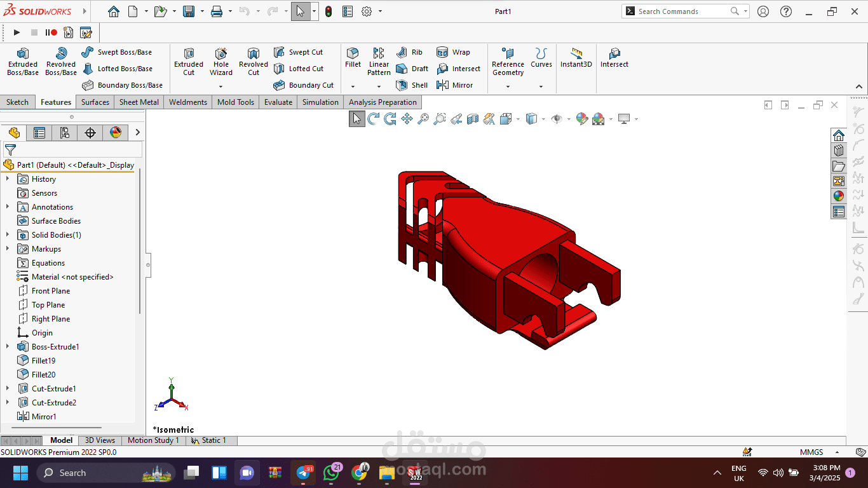Open the Curves dropdown arrow
Viewport: 868px width, 488px height.
[x=541, y=86]
